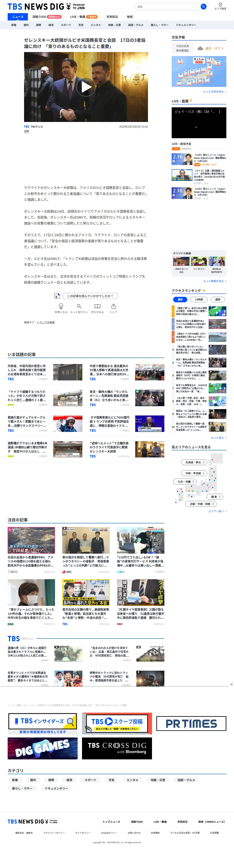Click the RCC logo under PFAS article
The height and width of the screenshot is (868, 234).
pyautogui.click(x=13, y=572)
